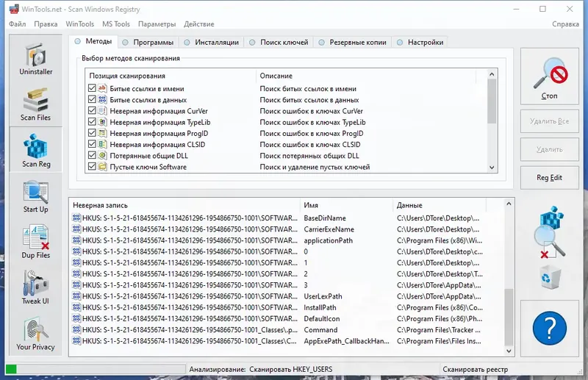Click the Удалить button
Viewport: 588px width, 380px height.
tap(549, 149)
